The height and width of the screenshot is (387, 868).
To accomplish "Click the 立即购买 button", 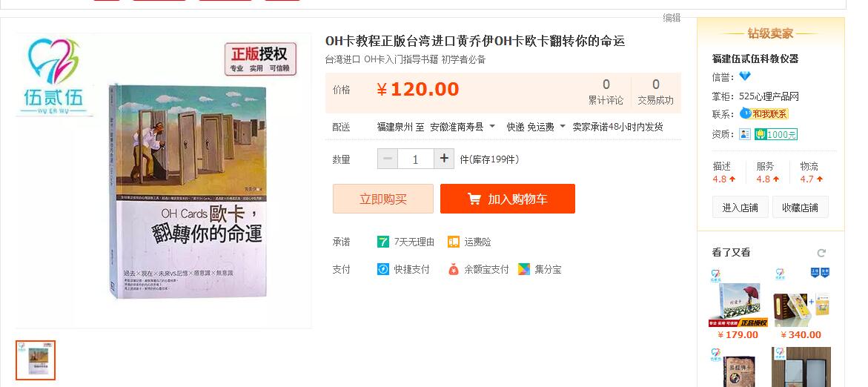I will [x=383, y=199].
